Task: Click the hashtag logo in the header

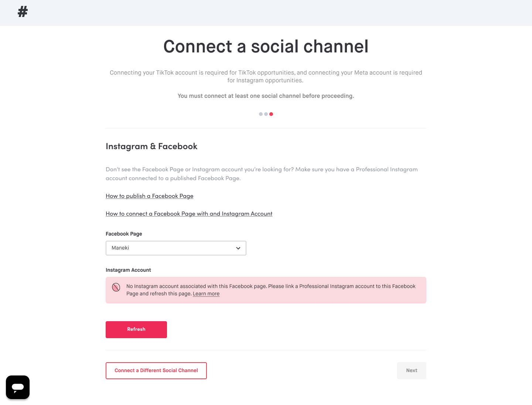Action: (x=23, y=12)
